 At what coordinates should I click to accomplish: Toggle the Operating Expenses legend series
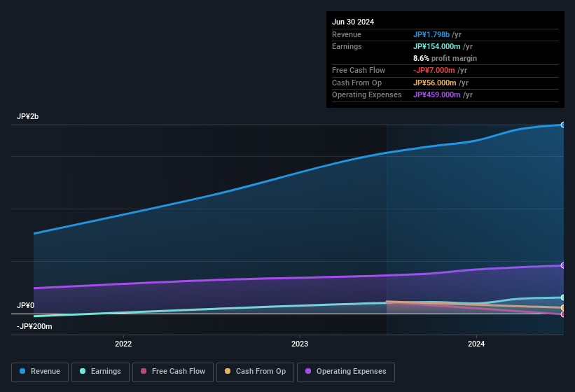(x=345, y=372)
